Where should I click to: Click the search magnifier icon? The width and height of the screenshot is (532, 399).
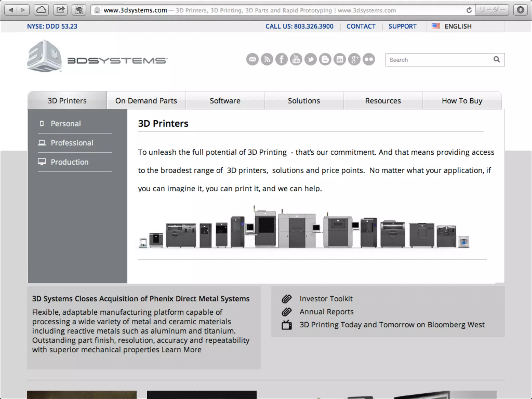point(496,59)
